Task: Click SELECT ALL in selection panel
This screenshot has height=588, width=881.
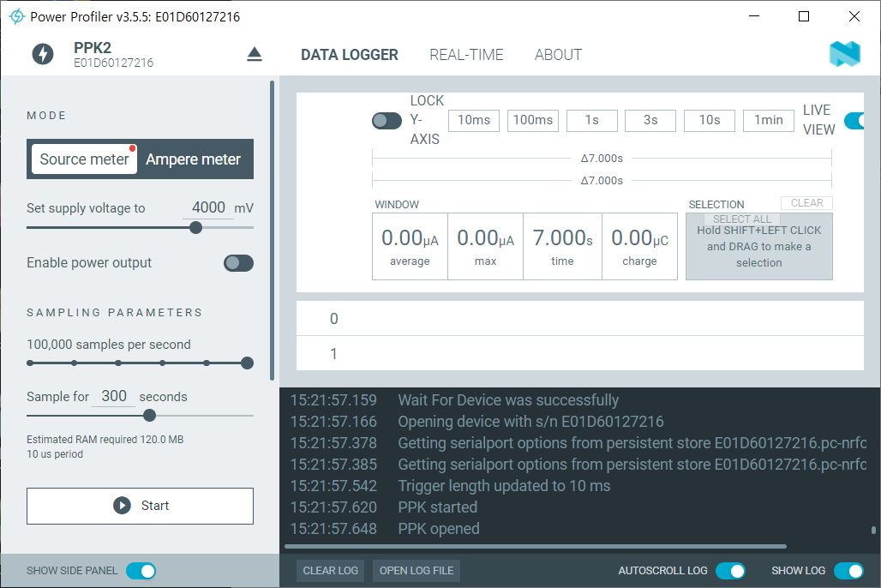Action: pyautogui.click(x=741, y=219)
